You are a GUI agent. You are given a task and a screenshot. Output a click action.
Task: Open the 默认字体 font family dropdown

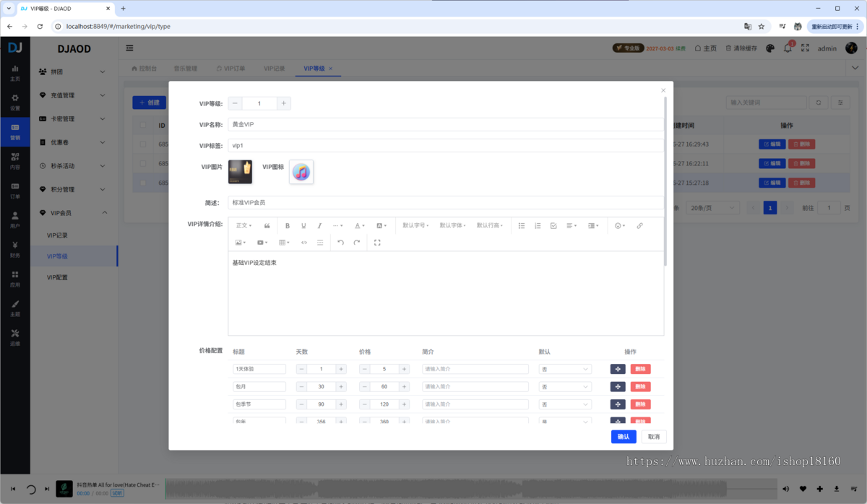[453, 226]
